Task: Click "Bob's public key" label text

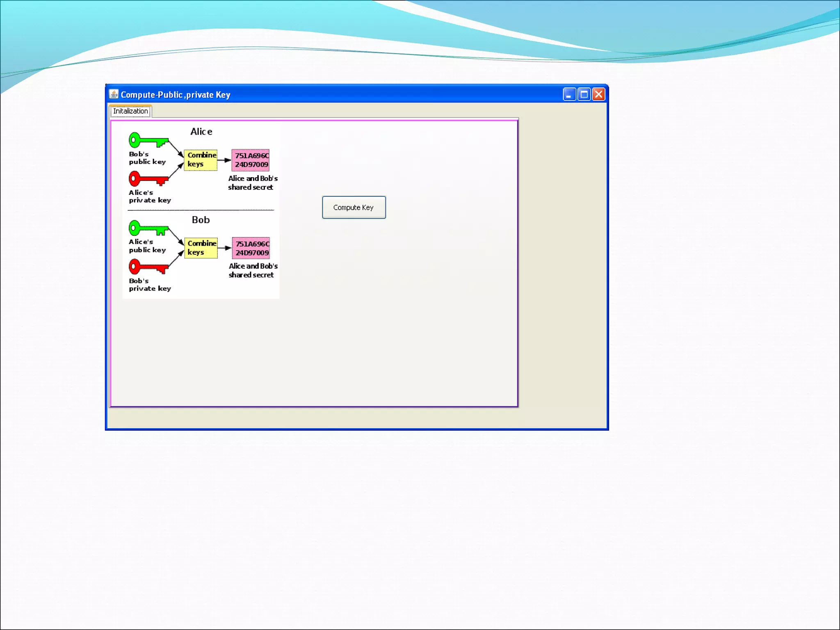Action: coord(147,158)
